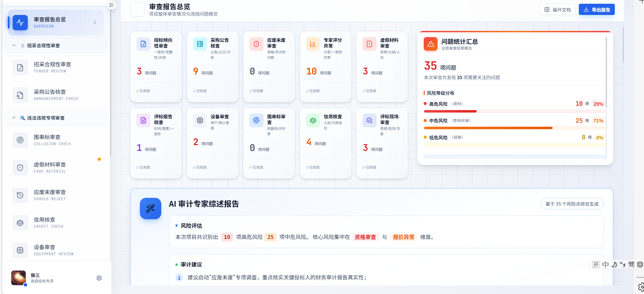Open the 专家评分异常 card with 10 issues
Screen dimensions: 644x294
[x=325, y=66]
